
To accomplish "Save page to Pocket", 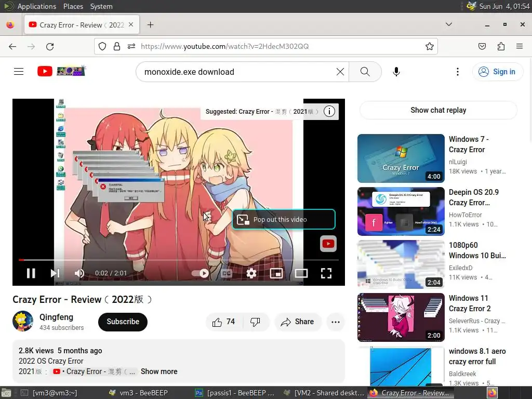I will click(482, 46).
